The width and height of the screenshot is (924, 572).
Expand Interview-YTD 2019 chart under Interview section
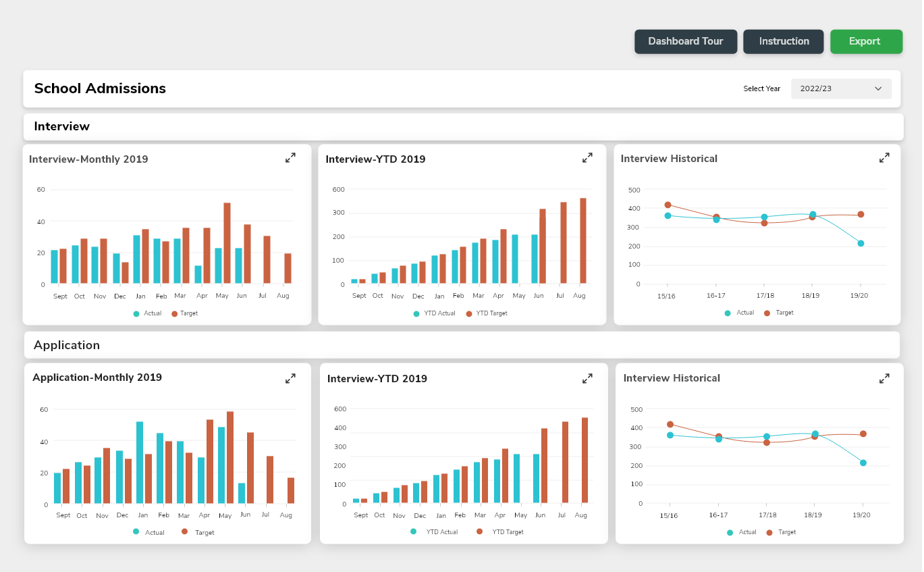pyautogui.click(x=587, y=157)
